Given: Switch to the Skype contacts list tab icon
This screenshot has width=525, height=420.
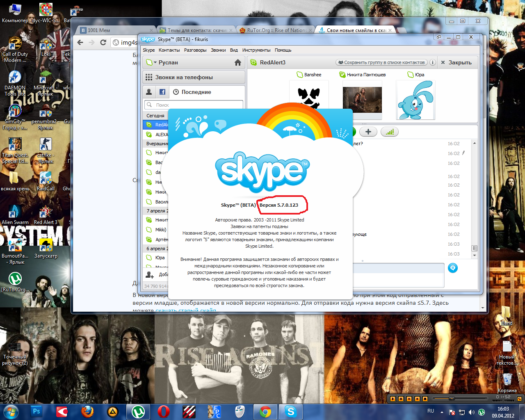Looking at the screenshot, I should coord(149,92).
